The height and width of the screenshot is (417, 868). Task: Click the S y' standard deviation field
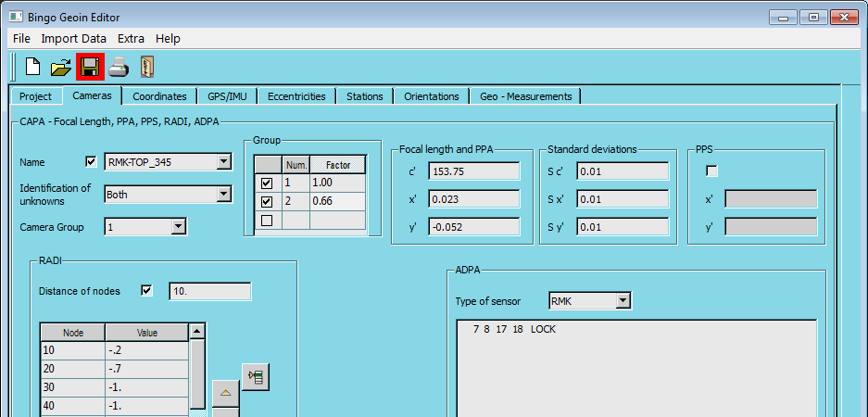pos(623,226)
